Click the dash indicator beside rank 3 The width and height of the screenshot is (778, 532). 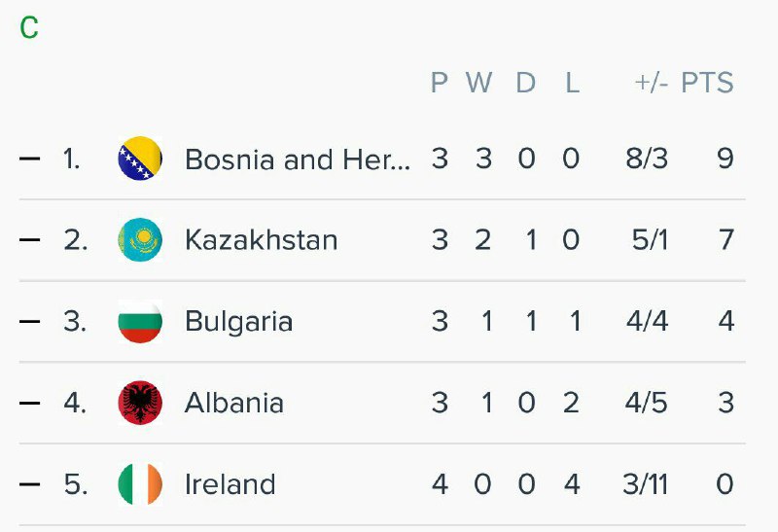30,322
